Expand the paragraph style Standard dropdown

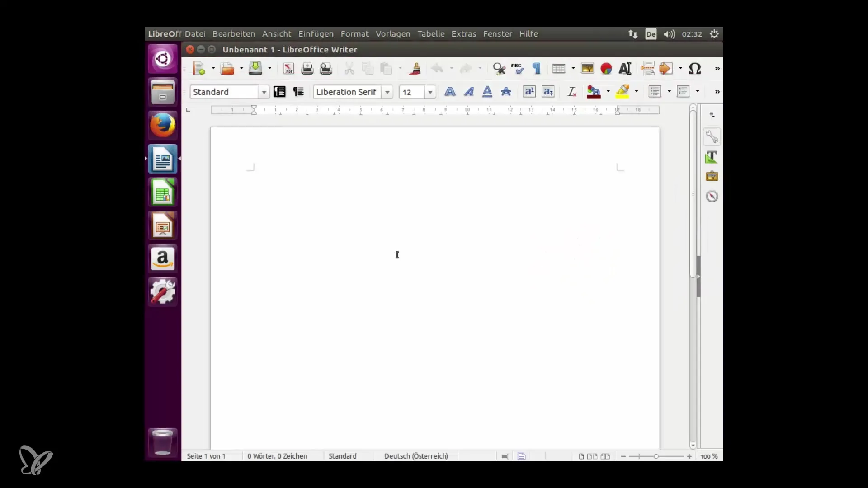tap(264, 92)
